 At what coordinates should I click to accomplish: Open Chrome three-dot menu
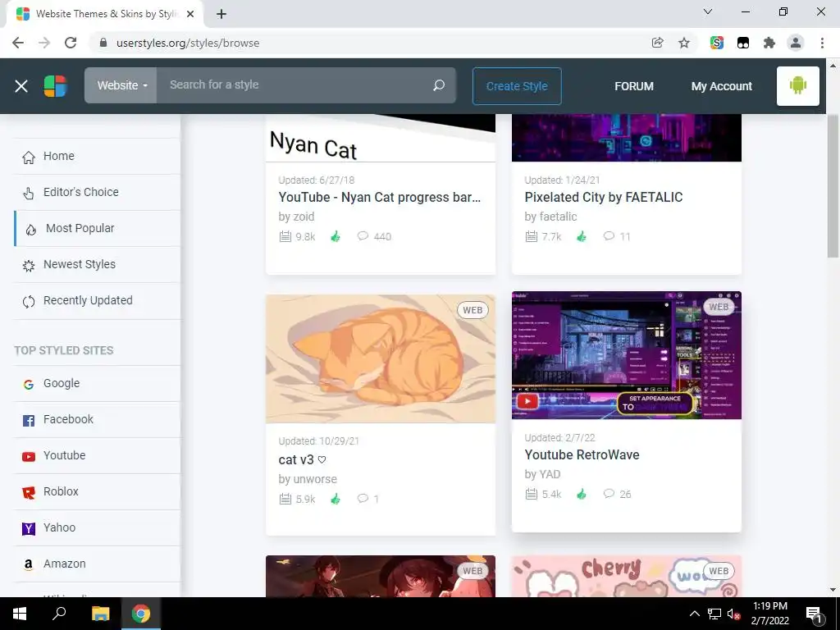point(822,43)
